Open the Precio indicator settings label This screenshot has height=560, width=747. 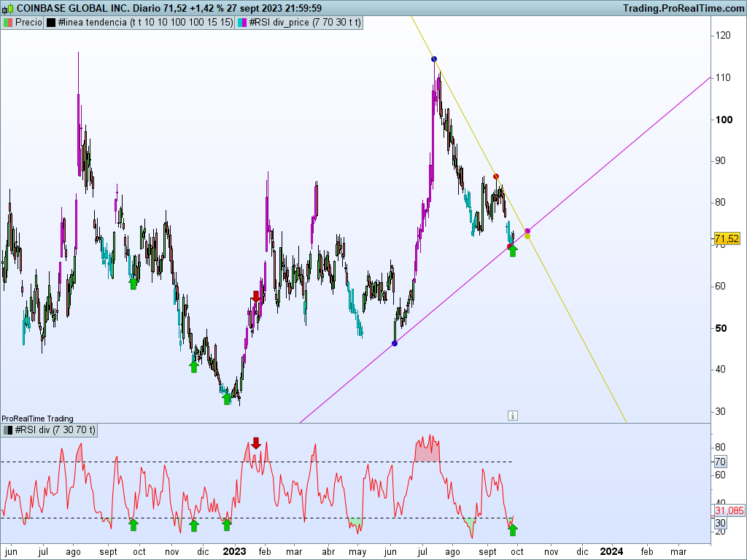click(23, 23)
